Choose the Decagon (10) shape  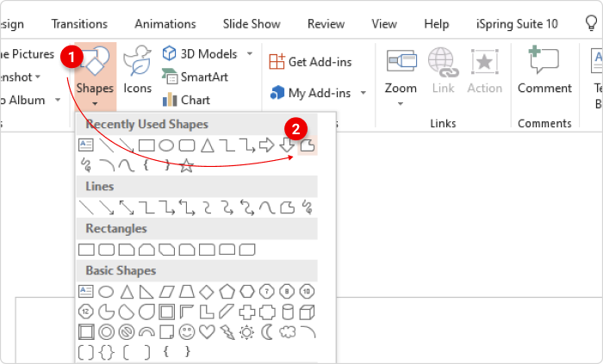click(307, 292)
